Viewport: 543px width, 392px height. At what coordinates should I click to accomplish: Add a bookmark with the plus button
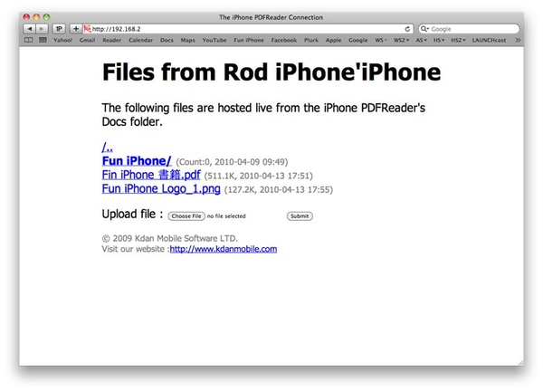tap(76, 29)
